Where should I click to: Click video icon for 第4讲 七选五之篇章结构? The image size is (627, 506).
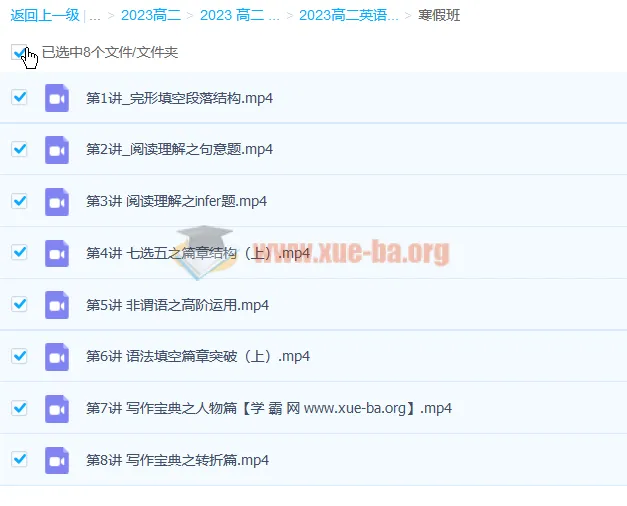point(57,253)
